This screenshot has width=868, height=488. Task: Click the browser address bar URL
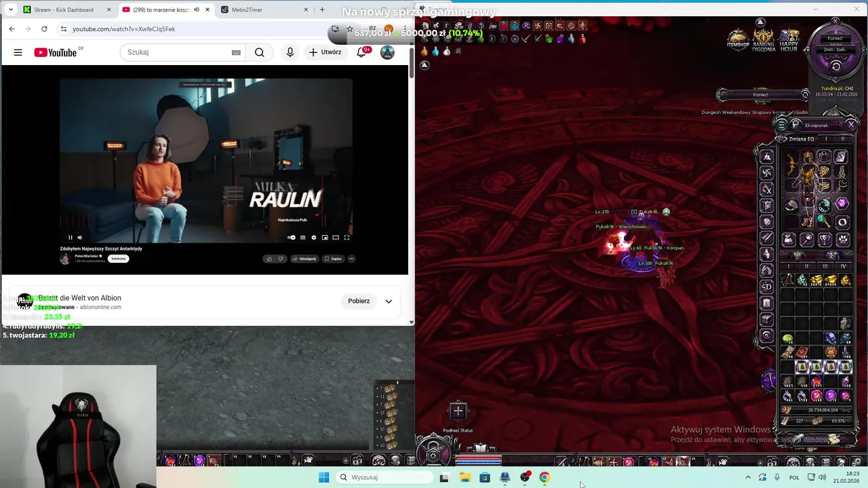pyautogui.click(x=123, y=29)
